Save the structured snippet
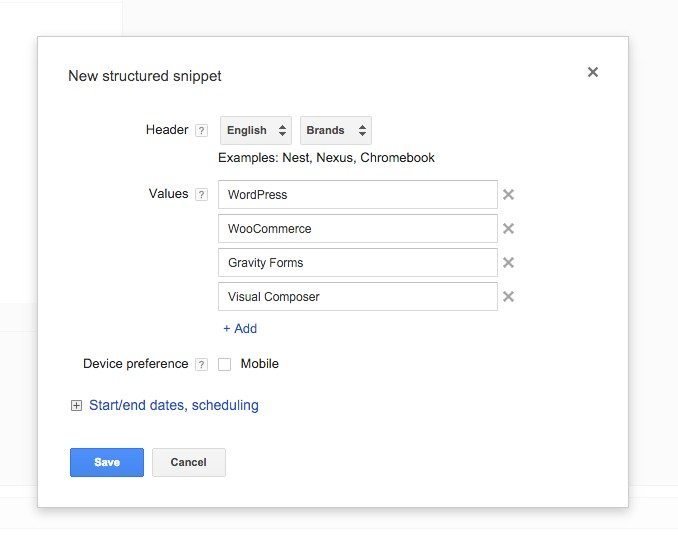The height and width of the screenshot is (547, 678). pos(107,462)
